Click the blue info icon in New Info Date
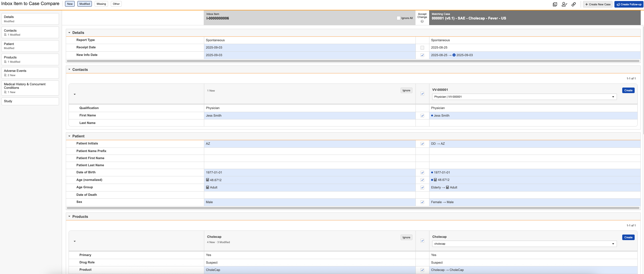Image resolution: width=644 pixels, height=274 pixels. 454,55
